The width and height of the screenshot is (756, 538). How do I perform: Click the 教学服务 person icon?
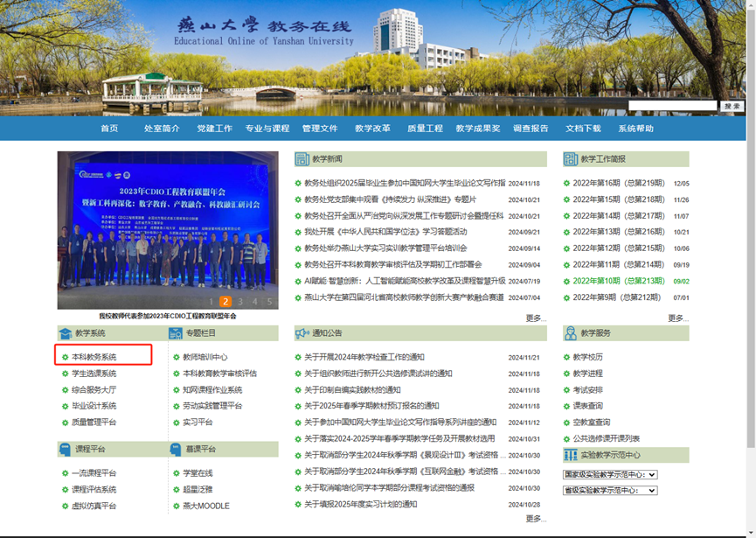coord(571,333)
